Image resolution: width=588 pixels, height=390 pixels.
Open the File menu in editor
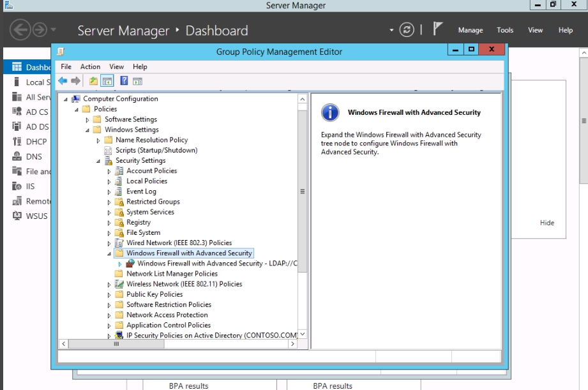tap(66, 67)
